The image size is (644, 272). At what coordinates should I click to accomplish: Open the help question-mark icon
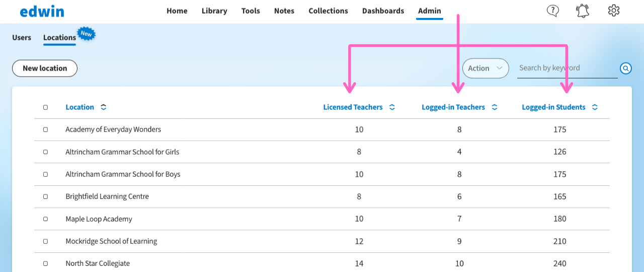pos(552,11)
